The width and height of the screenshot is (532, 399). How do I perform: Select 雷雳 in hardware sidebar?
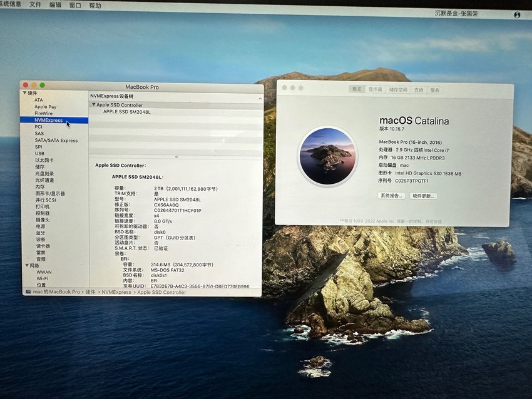pos(41,252)
